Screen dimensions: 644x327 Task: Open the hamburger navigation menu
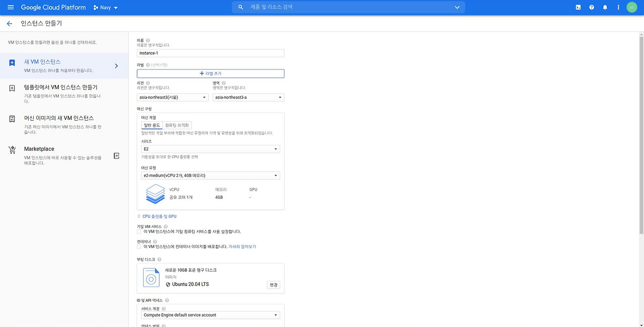click(11, 8)
